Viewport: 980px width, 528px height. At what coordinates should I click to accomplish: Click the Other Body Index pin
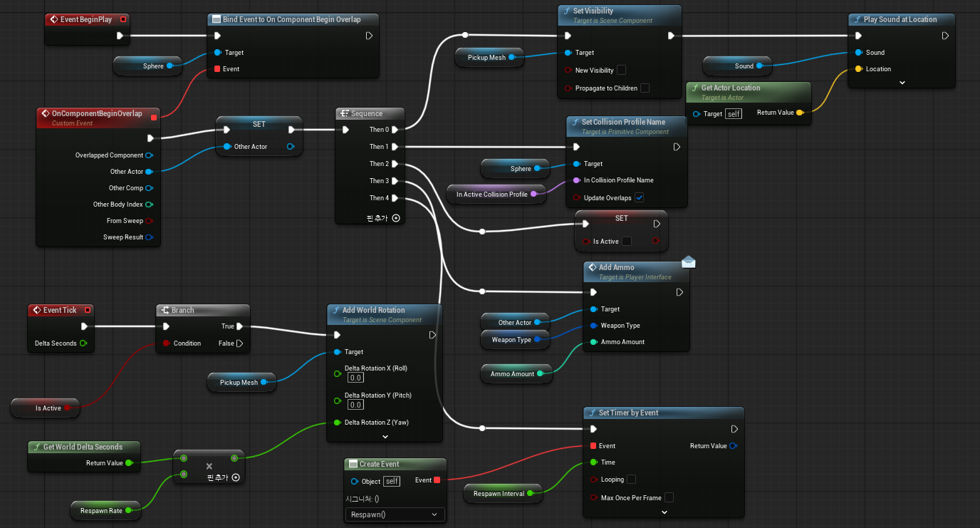point(150,205)
